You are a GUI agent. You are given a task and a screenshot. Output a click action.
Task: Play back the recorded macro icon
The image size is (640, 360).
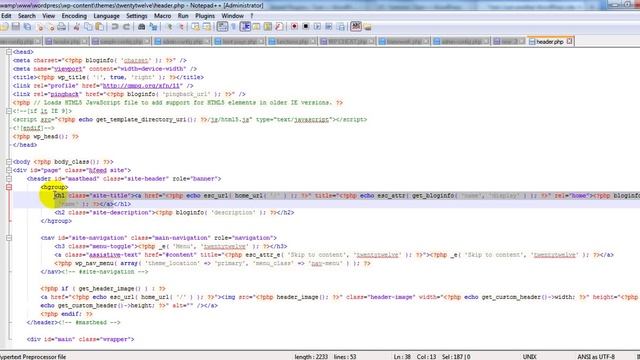click(317, 27)
